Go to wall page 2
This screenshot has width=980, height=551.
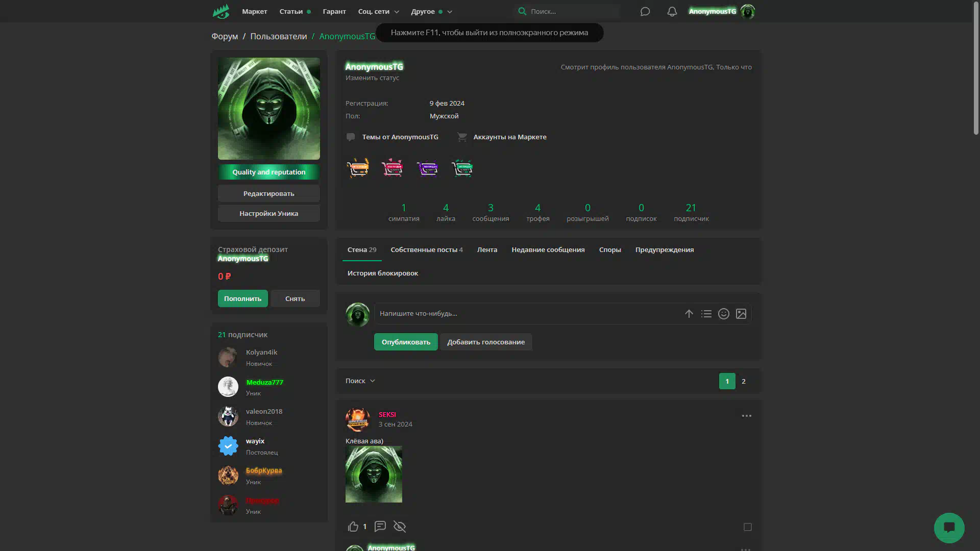744,381
